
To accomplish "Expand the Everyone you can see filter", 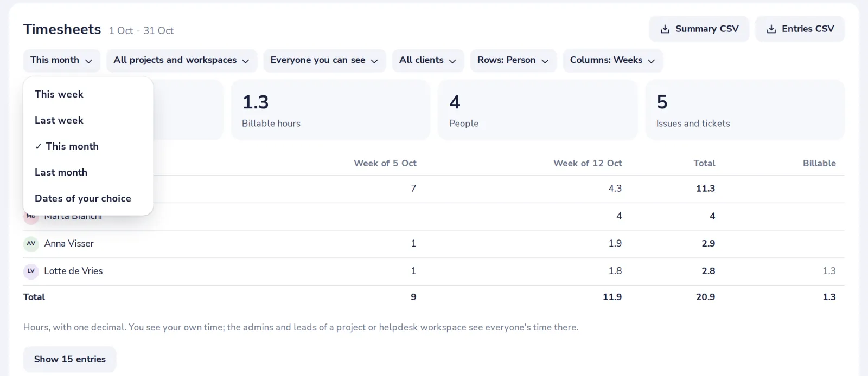I will pos(324,60).
